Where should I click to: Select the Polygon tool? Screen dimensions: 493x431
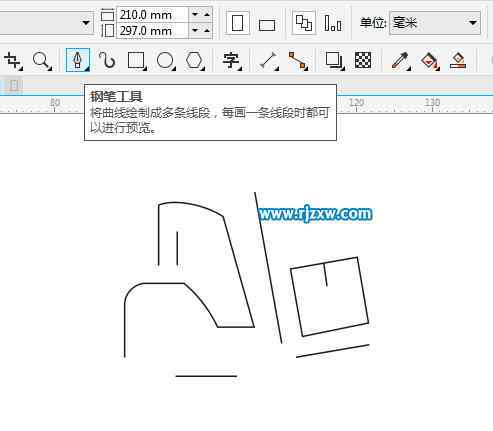[x=194, y=61]
